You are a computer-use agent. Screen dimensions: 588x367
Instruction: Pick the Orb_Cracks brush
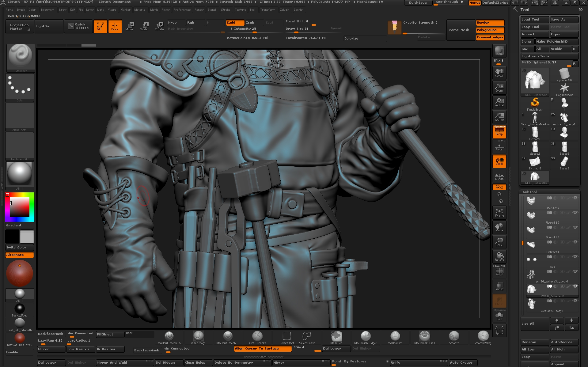coord(257,338)
